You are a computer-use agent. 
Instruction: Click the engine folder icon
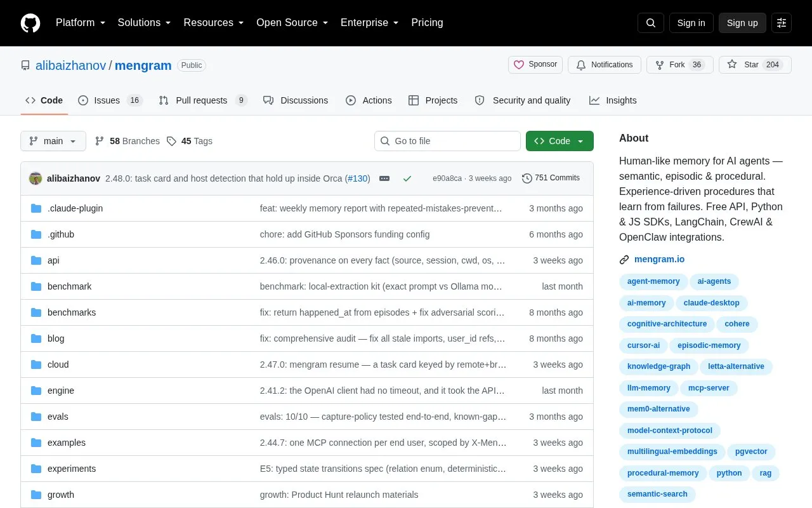coord(36,391)
